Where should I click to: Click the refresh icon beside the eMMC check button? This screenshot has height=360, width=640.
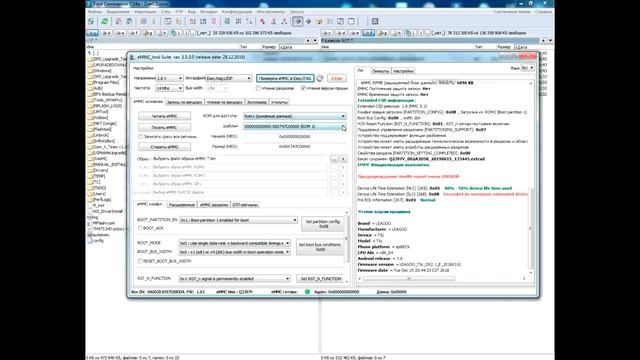click(x=320, y=78)
